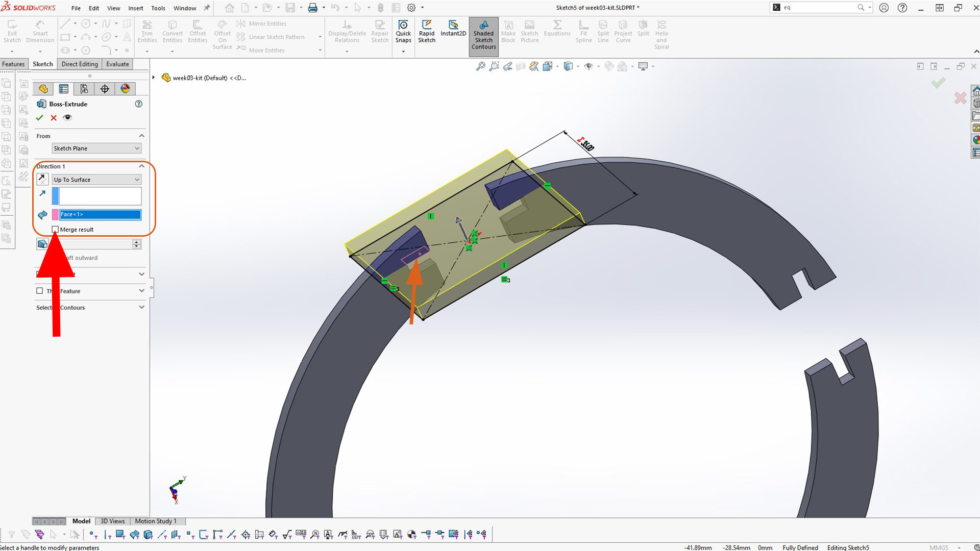The width and height of the screenshot is (980, 551).
Task: Click the Print icon in top bar
Action: [313, 8]
